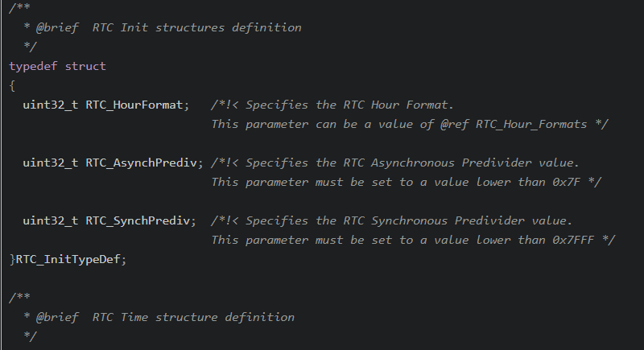Click the RTC_InitTypeDef type name
This screenshot has height=350, width=644.
[68, 259]
